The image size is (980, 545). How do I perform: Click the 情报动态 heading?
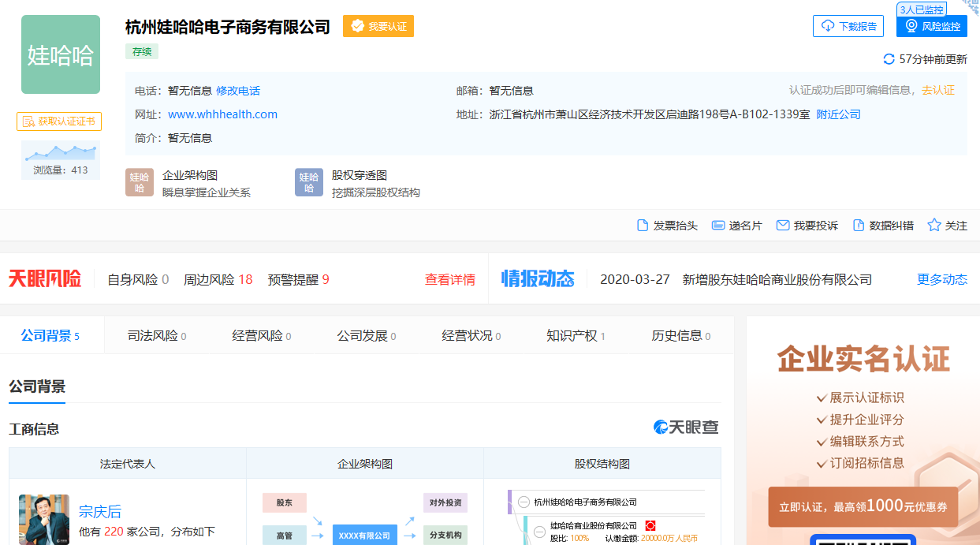(x=538, y=278)
